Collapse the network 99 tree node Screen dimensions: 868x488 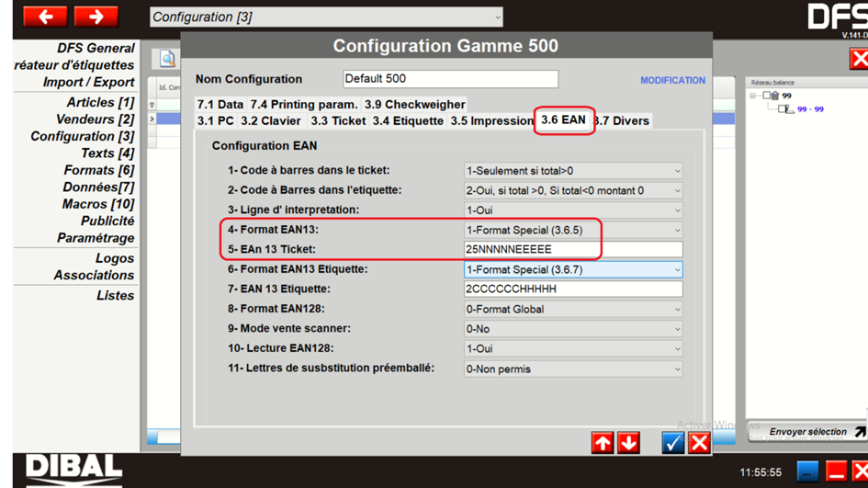(754, 96)
